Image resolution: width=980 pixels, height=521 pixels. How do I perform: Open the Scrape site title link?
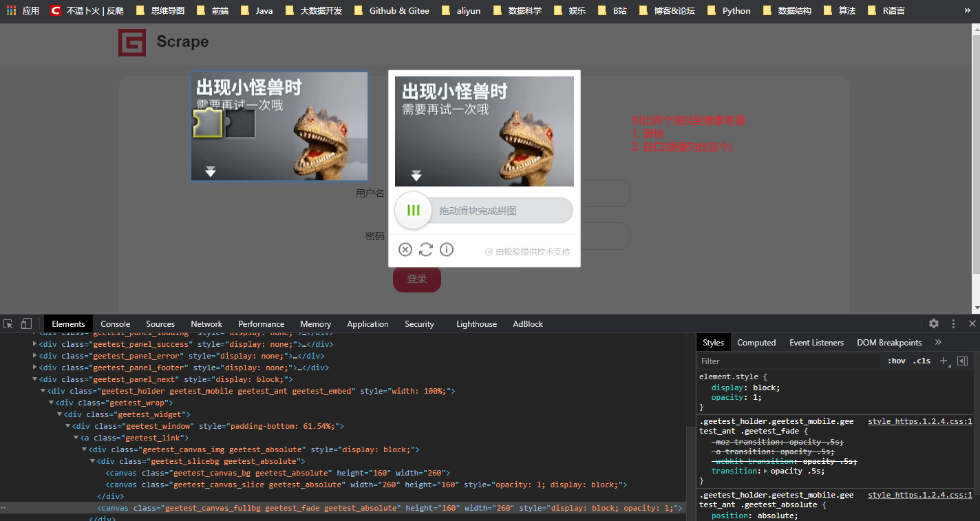(182, 42)
